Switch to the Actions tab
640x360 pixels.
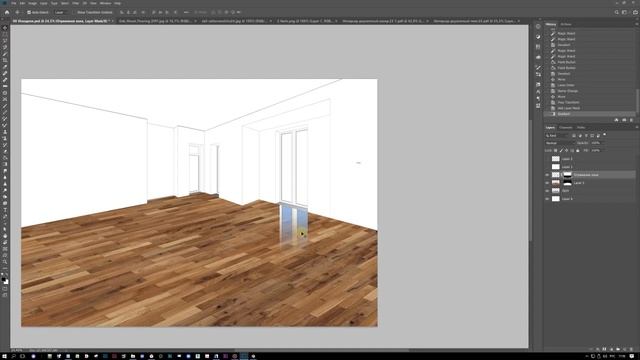[x=566, y=24]
